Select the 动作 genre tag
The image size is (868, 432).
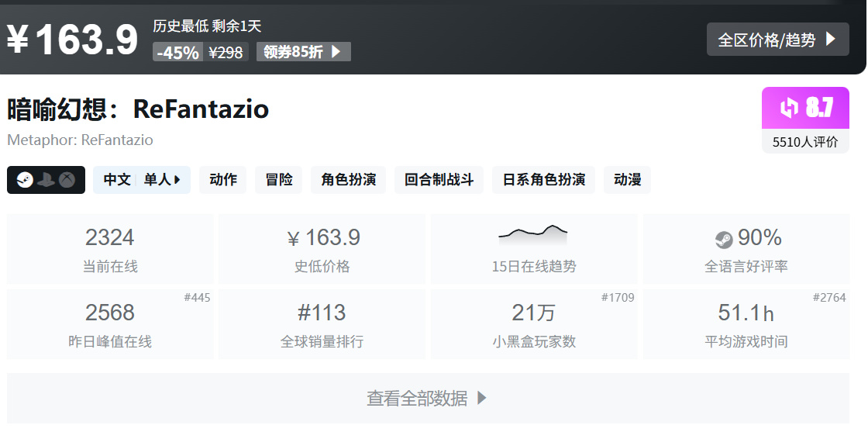(223, 180)
